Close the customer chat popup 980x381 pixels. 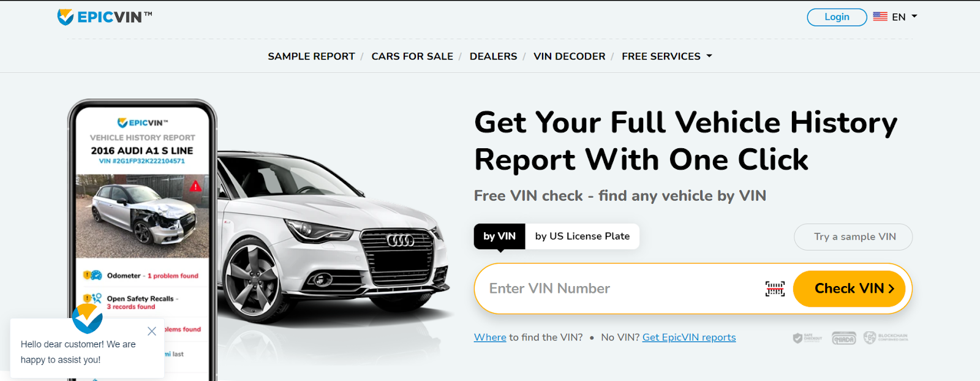click(152, 331)
